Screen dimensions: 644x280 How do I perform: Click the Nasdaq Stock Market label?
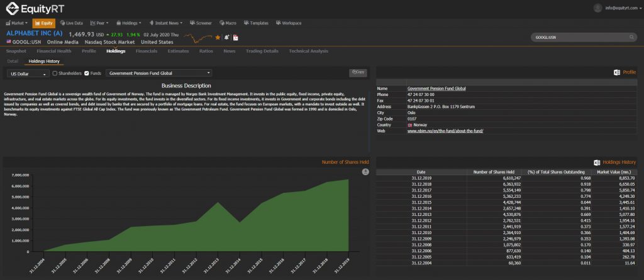point(109,42)
